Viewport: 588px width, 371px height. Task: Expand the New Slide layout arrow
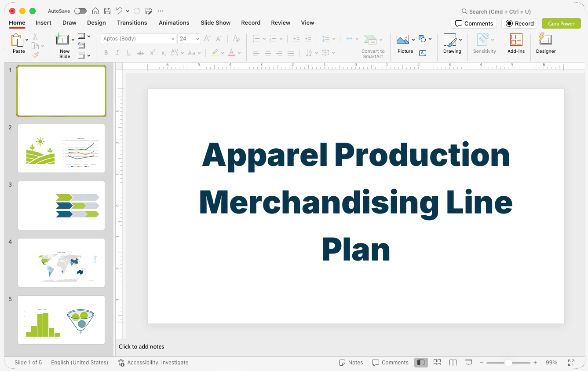click(73, 40)
